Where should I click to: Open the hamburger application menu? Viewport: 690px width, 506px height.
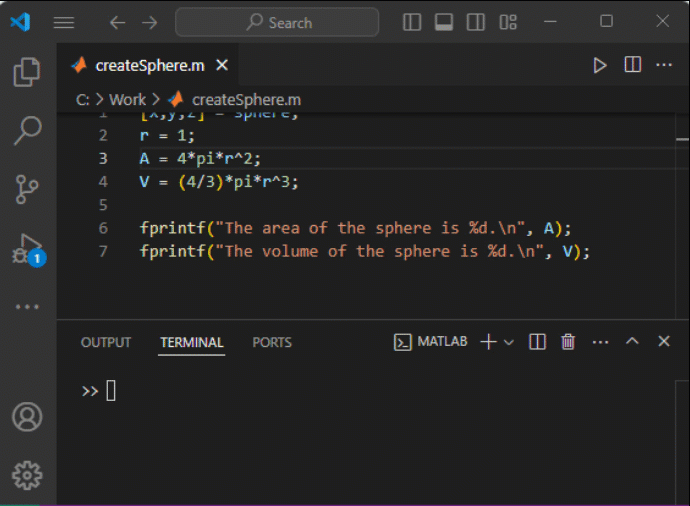click(64, 22)
